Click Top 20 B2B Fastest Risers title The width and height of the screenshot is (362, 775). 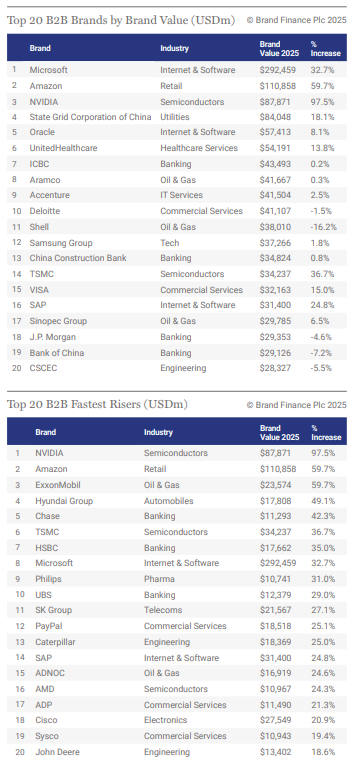[97, 404]
